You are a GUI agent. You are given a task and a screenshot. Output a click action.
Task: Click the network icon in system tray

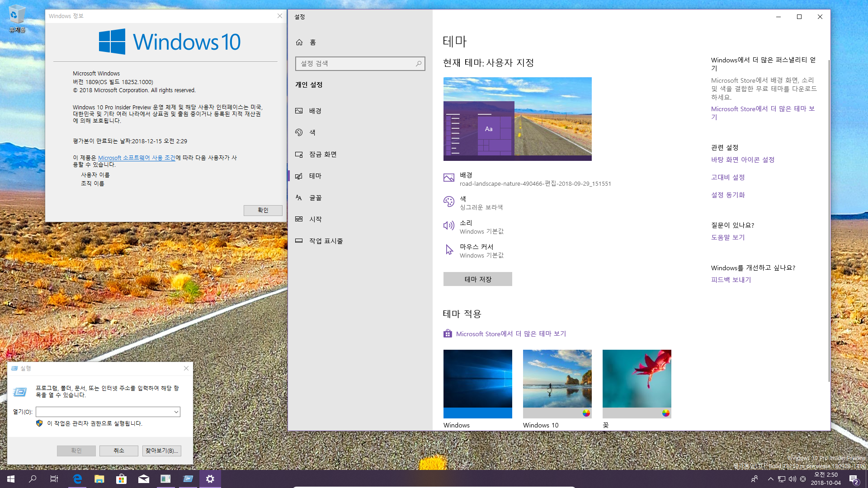point(781,479)
